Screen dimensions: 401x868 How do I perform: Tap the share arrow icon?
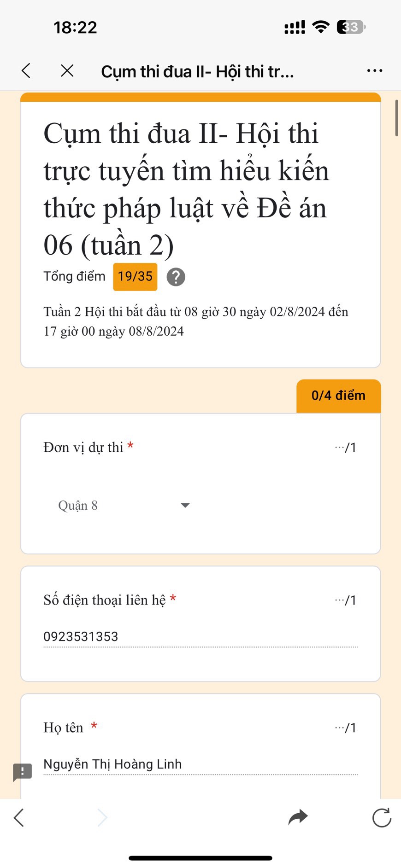point(298,817)
